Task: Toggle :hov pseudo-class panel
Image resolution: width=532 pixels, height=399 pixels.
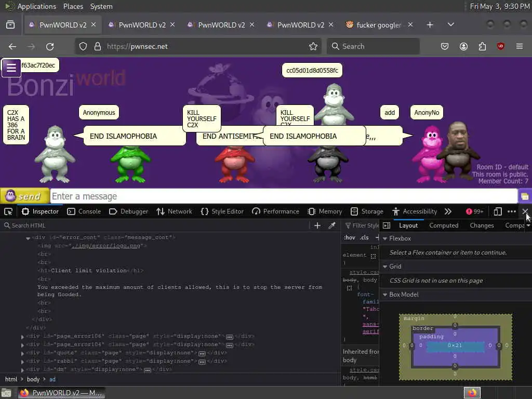Action: pos(350,237)
